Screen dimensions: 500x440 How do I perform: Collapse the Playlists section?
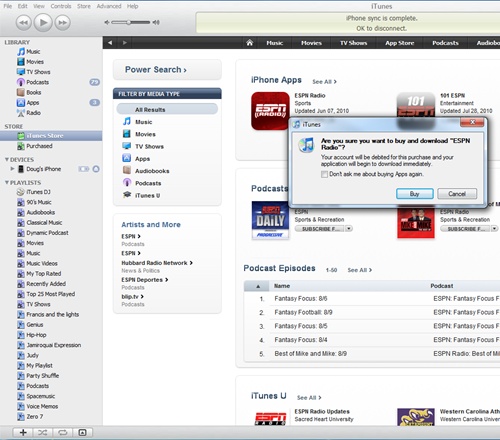(7, 183)
